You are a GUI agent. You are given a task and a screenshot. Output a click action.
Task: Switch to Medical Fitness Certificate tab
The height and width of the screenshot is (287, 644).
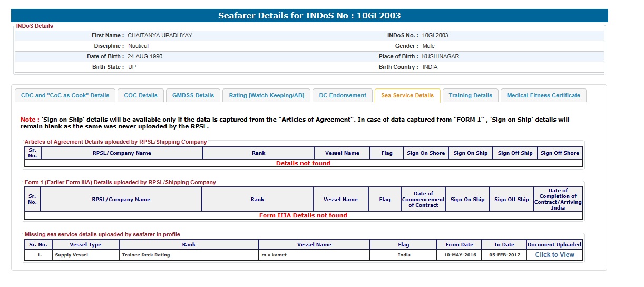tap(543, 95)
